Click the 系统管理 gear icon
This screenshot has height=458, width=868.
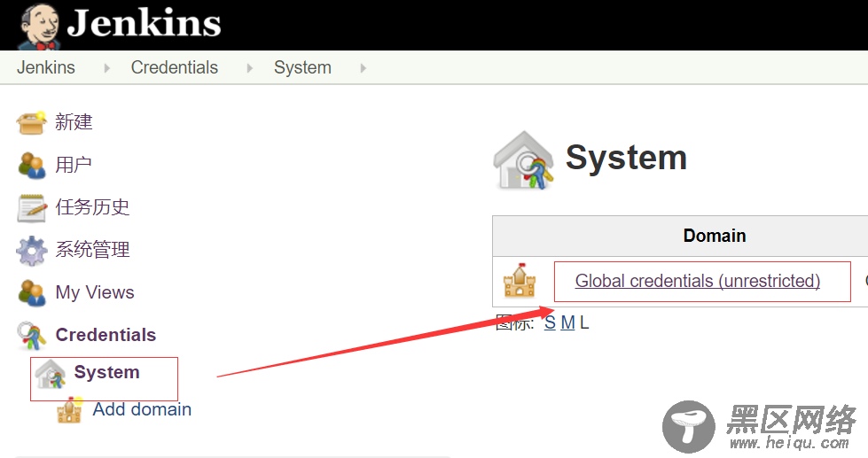pyautogui.click(x=32, y=250)
